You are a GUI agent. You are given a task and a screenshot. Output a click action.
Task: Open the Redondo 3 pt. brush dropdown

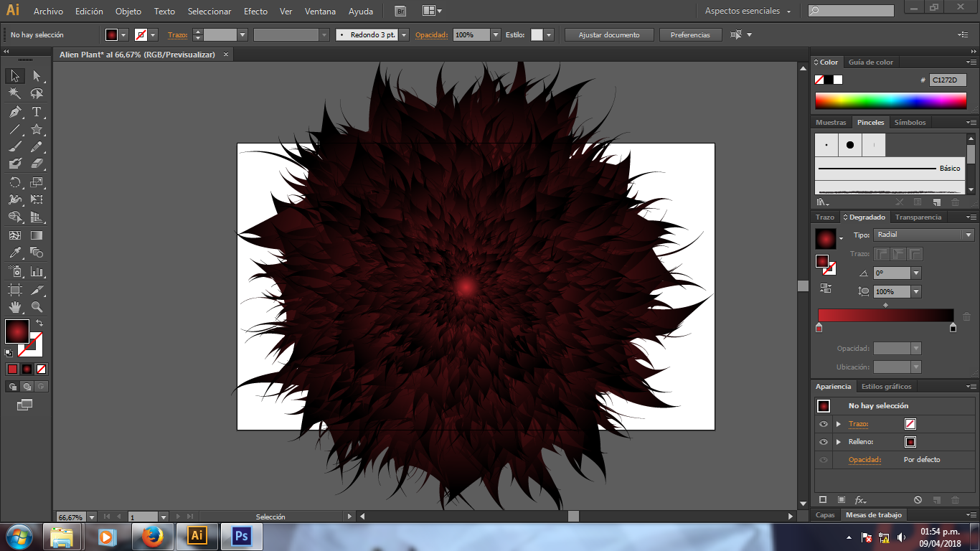pos(404,34)
